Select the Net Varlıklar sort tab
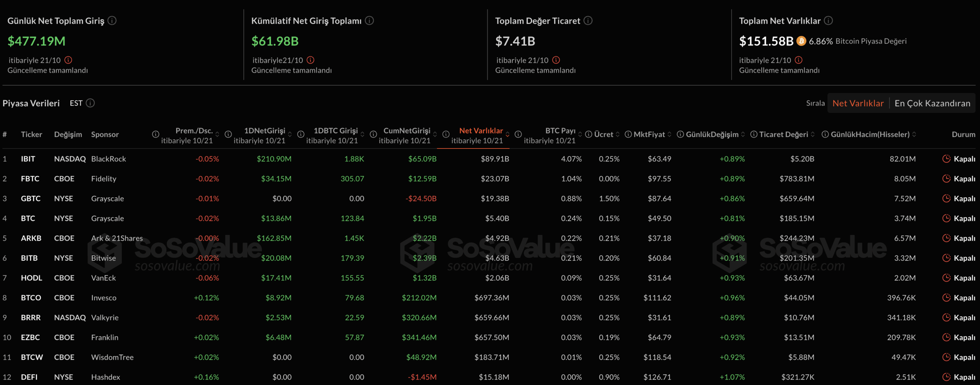Image resolution: width=980 pixels, height=385 pixels. (858, 103)
